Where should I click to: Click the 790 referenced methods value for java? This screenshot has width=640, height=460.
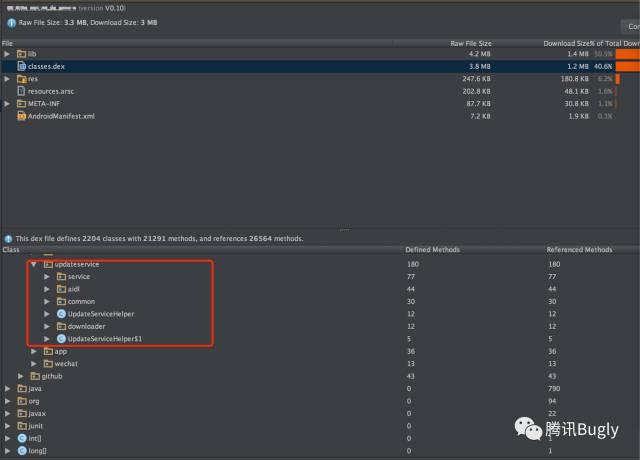(554, 389)
